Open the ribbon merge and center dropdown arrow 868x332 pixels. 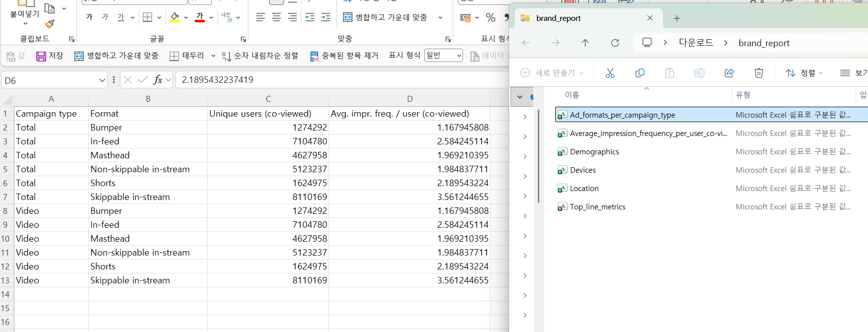440,17
